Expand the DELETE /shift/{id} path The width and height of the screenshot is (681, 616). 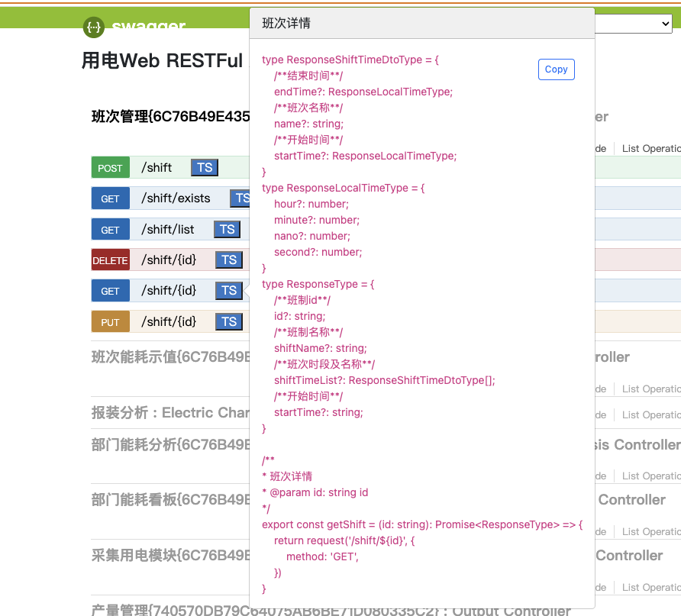(169, 260)
